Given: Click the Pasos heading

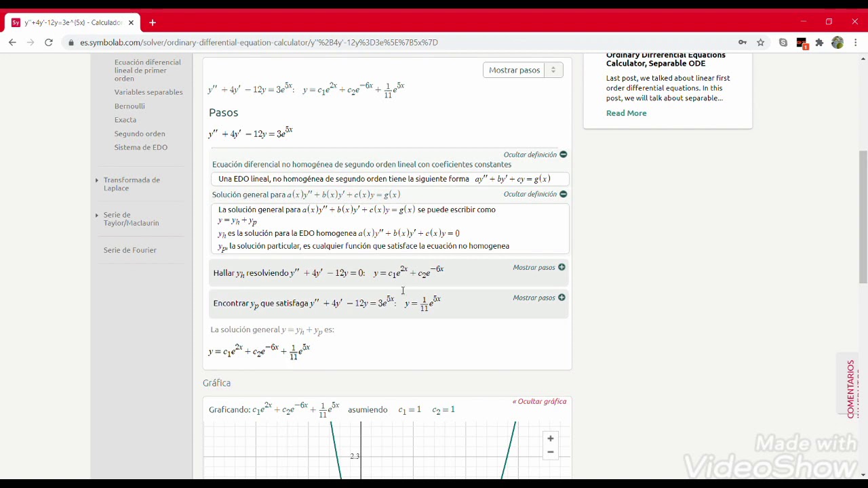Looking at the screenshot, I should point(224,113).
